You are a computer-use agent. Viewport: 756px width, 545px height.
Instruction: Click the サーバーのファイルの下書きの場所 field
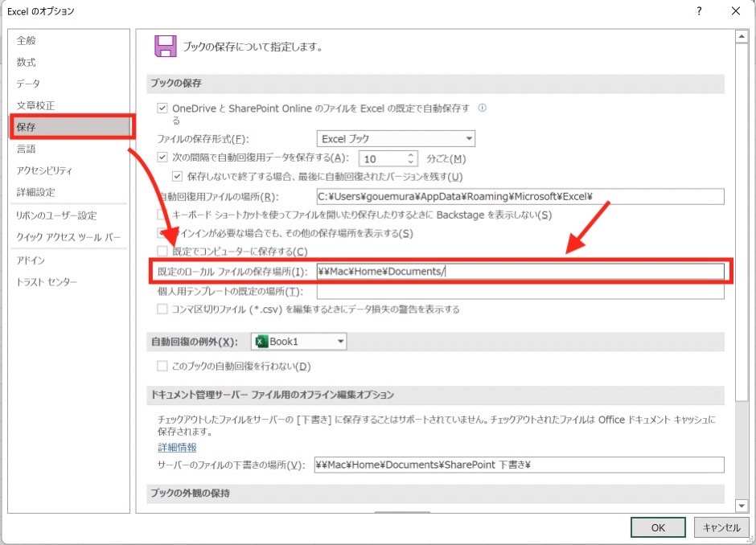point(520,465)
